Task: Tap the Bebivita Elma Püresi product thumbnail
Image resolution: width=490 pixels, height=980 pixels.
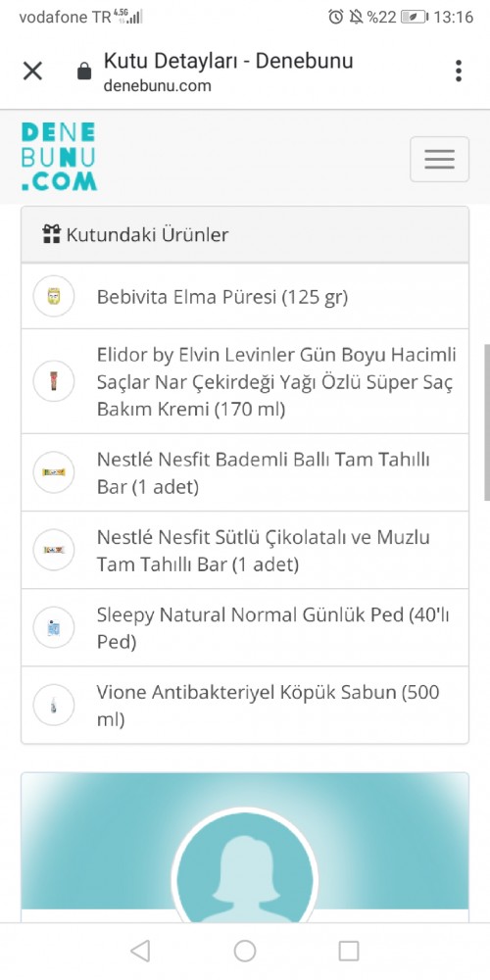Action: coord(54,296)
